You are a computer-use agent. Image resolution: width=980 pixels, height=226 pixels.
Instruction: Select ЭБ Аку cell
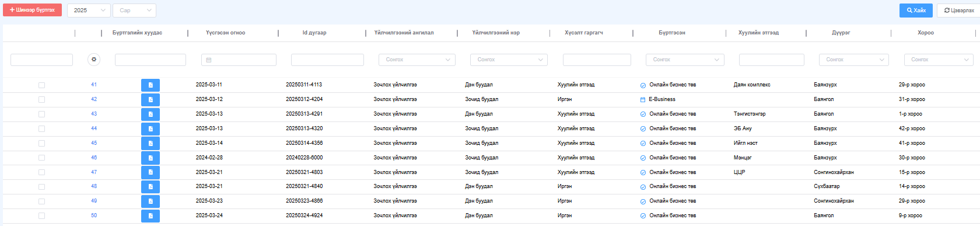pos(743,128)
